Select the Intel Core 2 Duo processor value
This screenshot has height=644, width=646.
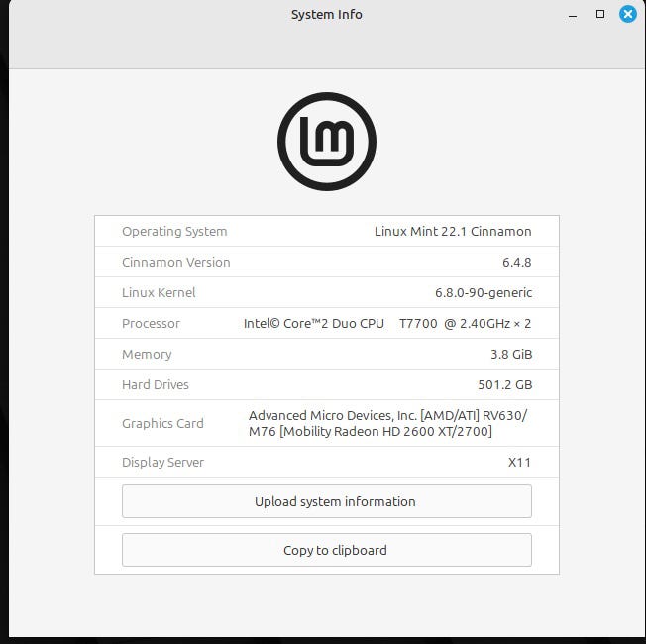coord(387,324)
